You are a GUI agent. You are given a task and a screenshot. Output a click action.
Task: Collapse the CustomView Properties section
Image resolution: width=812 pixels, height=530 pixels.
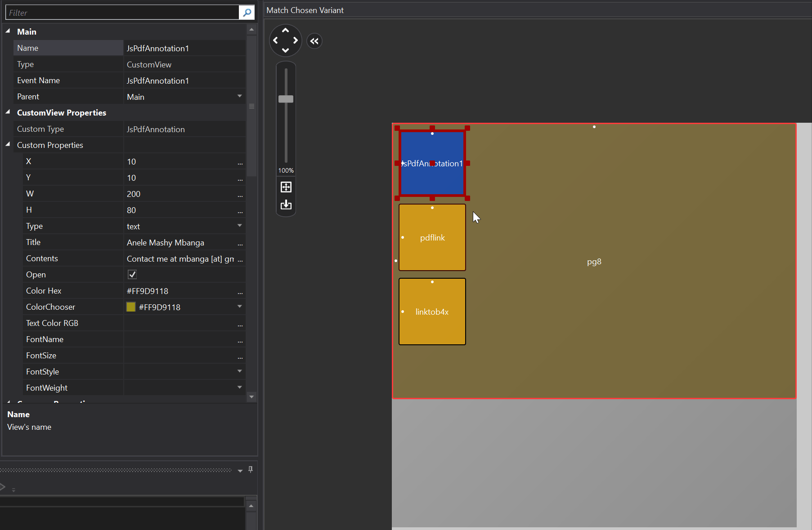[8, 112]
